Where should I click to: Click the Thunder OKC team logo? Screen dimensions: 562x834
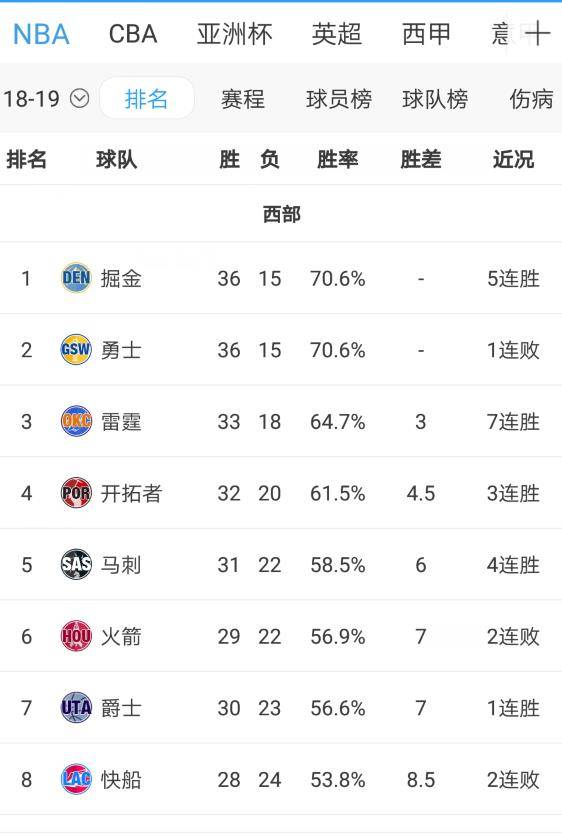click(x=76, y=421)
